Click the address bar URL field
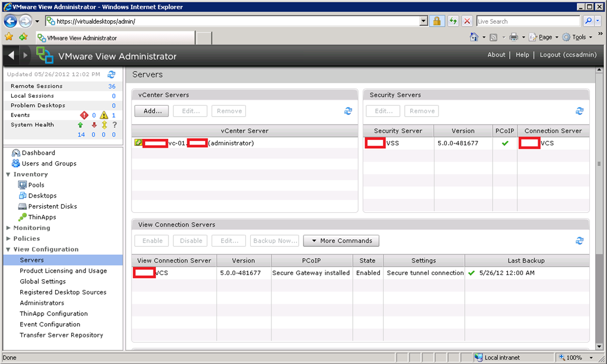This screenshot has height=364, width=607. point(232,21)
